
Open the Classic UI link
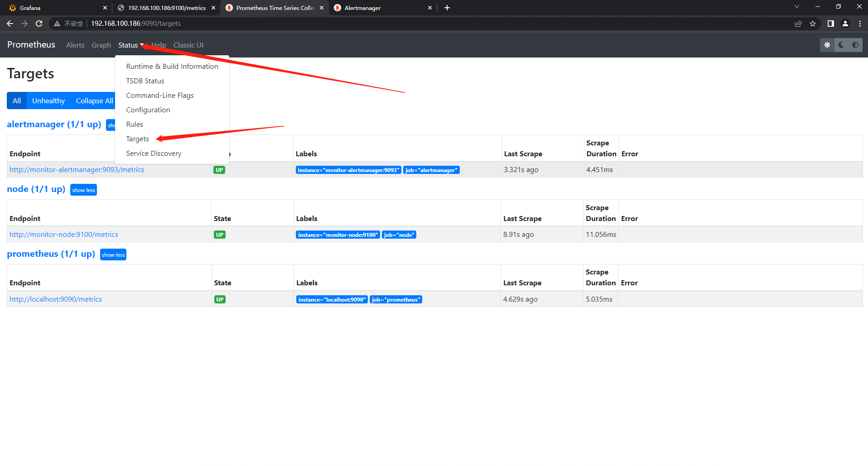coord(188,45)
